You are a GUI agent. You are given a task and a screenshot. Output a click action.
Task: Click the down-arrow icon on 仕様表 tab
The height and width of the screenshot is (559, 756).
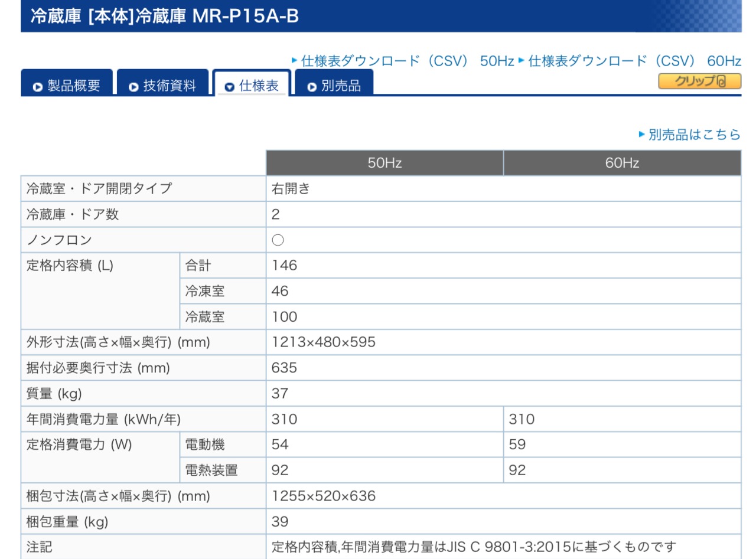(x=230, y=87)
